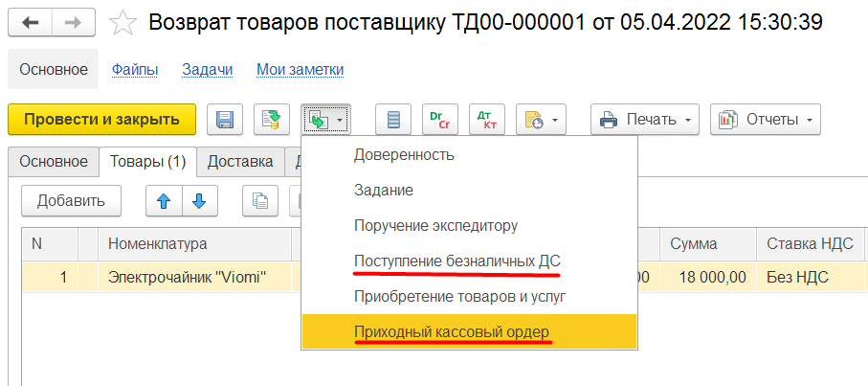868x386 pixels.
Task: Select the Электрочайник "Viomi" cell
Action: click(x=195, y=277)
